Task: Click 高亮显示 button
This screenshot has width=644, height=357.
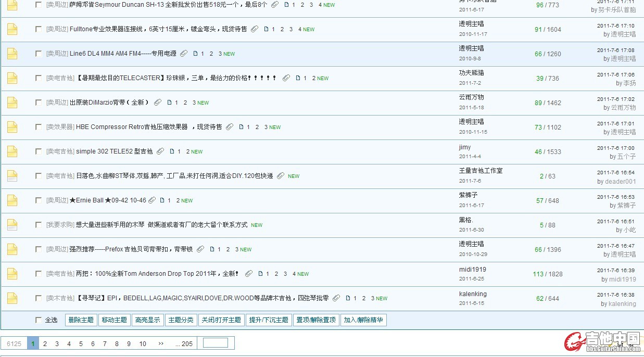Action: click(x=148, y=320)
